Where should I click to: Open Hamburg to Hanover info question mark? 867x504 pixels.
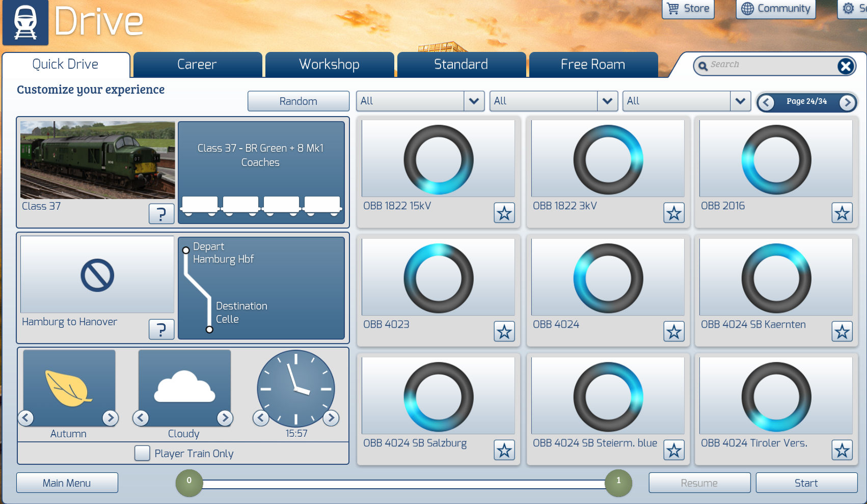click(x=161, y=329)
